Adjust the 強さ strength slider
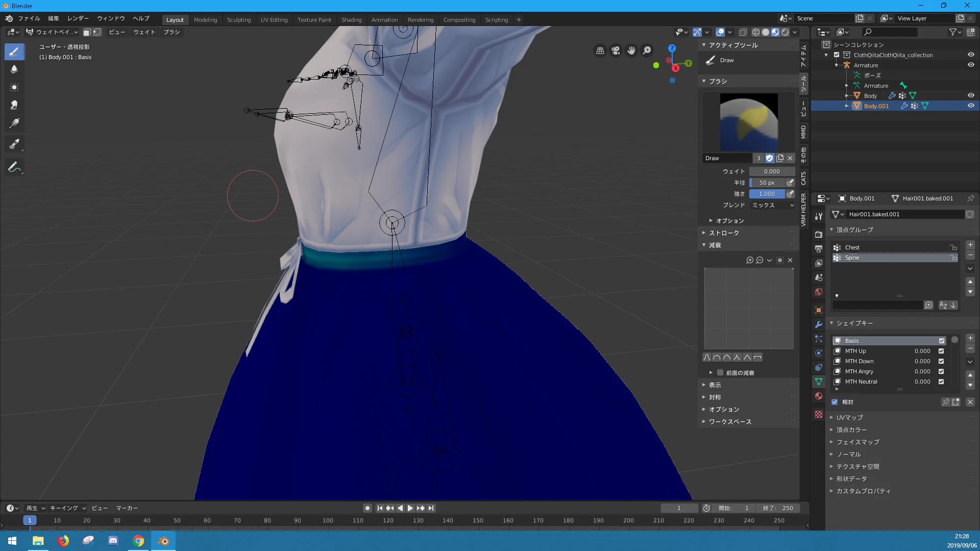 (767, 194)
